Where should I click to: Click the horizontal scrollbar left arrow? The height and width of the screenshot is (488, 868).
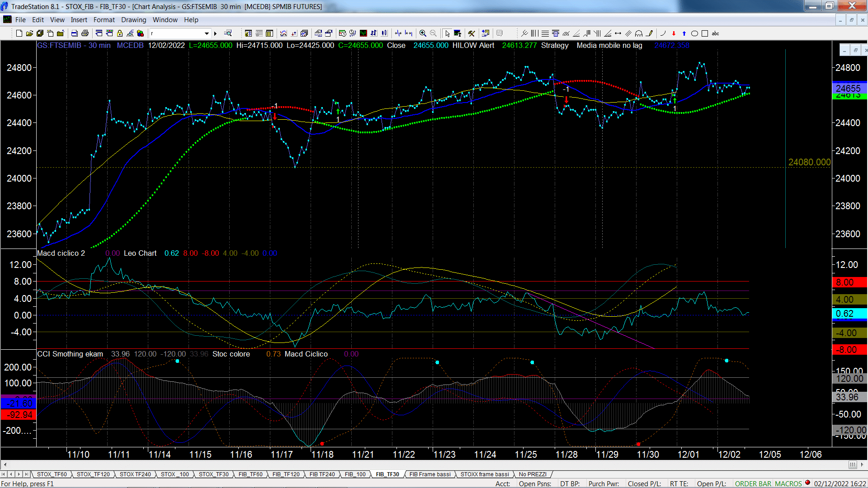5,465
